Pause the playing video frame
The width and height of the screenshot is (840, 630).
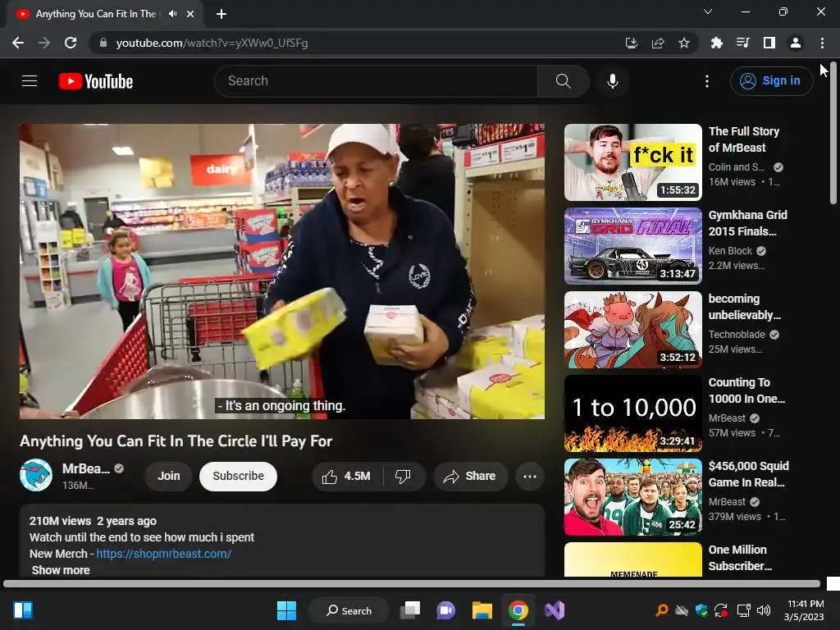click(282, 271)
